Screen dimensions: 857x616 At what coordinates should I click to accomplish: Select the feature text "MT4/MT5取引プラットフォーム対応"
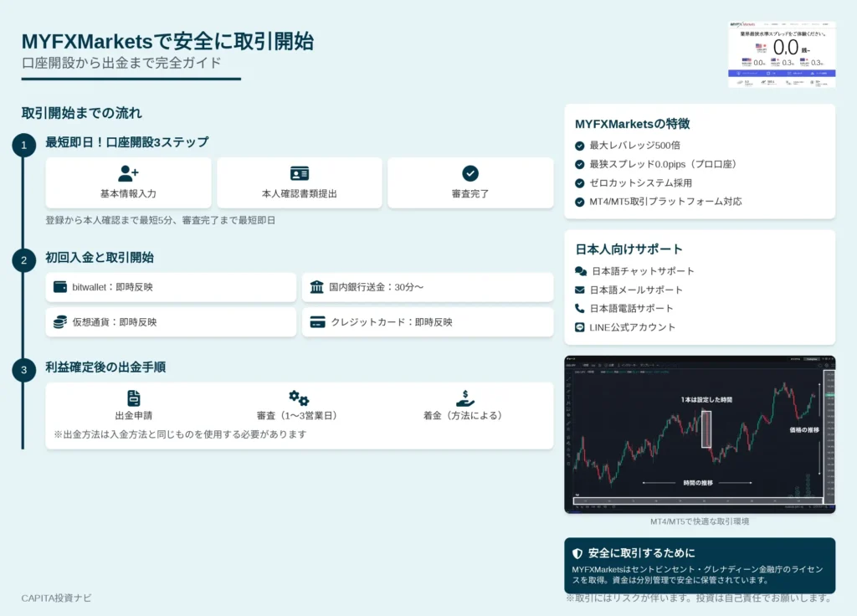point(665,201)
